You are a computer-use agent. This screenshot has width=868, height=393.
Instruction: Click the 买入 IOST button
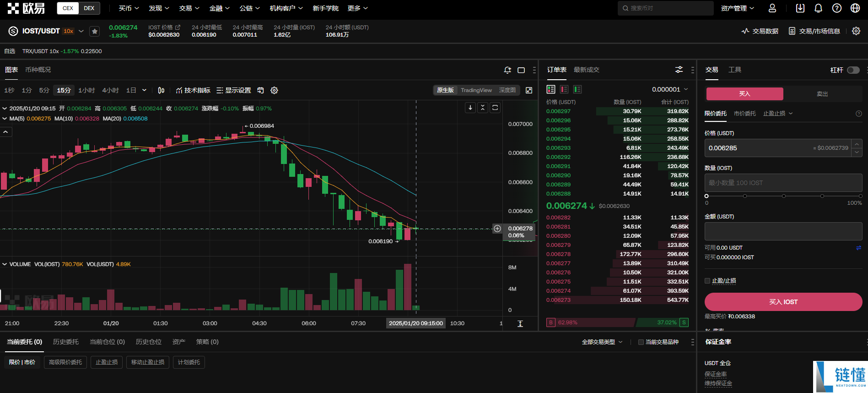point(783,302)
